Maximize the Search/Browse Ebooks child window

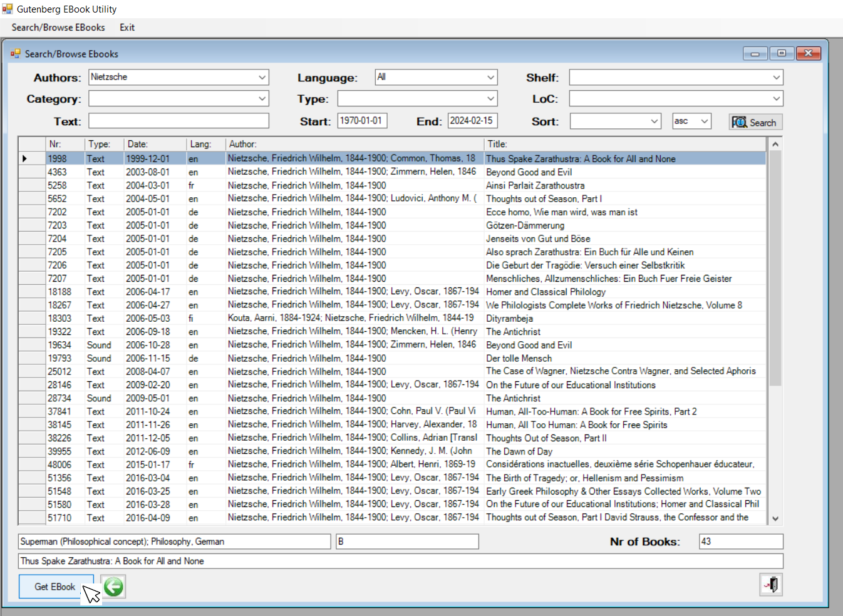coord(782,54)
